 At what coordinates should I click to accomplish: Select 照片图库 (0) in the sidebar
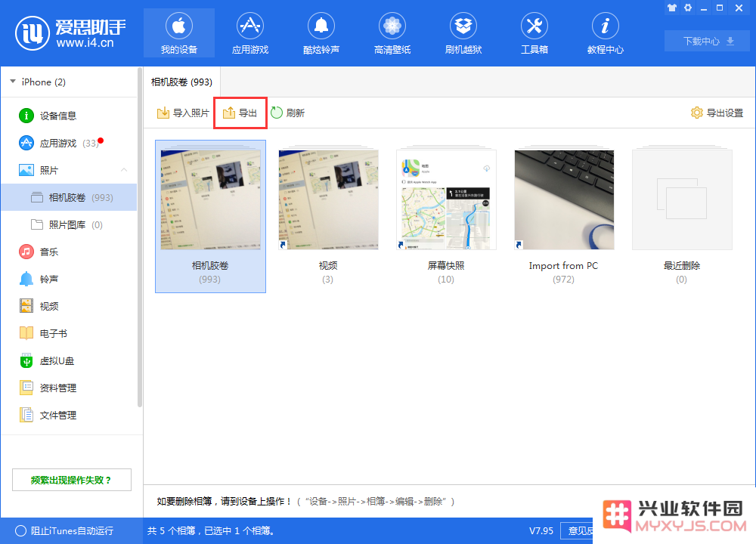click(69, 224)
